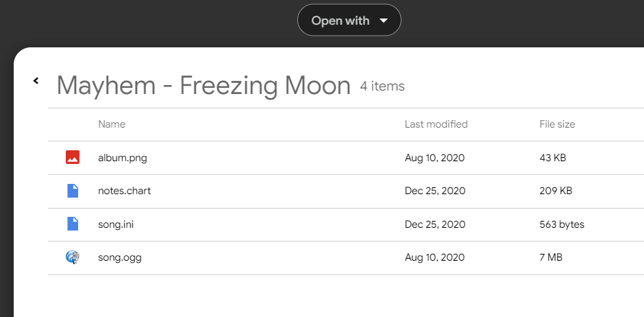The image size is (644, 317).
Task: Click the Last modified column header
Action: pyautogui.click(x=436, y=124)
